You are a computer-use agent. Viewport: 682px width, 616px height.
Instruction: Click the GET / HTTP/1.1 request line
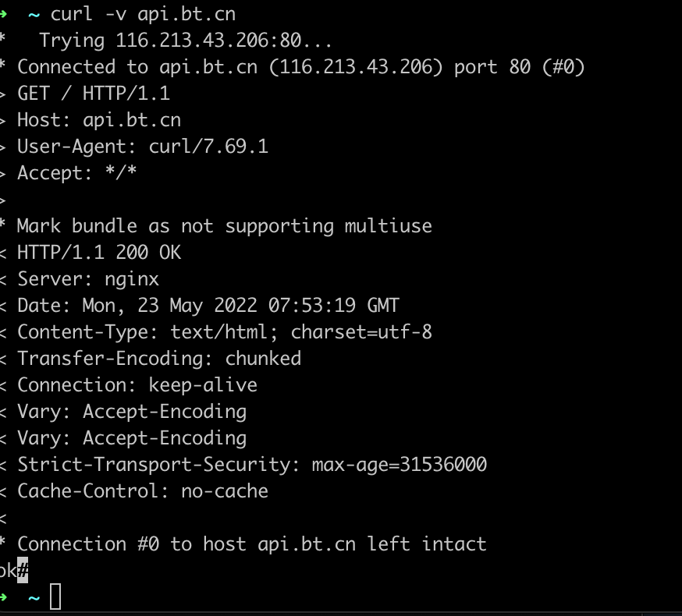(x=94, y=94)
